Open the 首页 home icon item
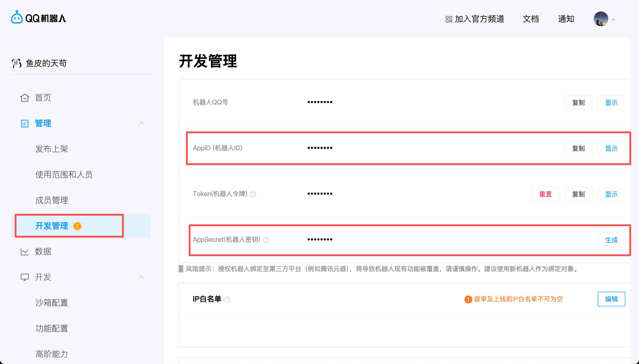Image resolution: width=639 pixels, height=364 pixels. pyautogui.click(x=25, y=98)
